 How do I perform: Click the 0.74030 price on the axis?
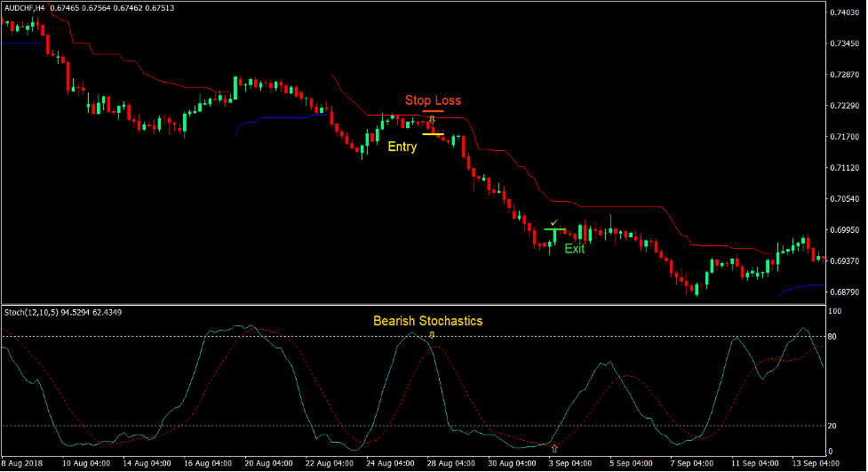[842, 12]
